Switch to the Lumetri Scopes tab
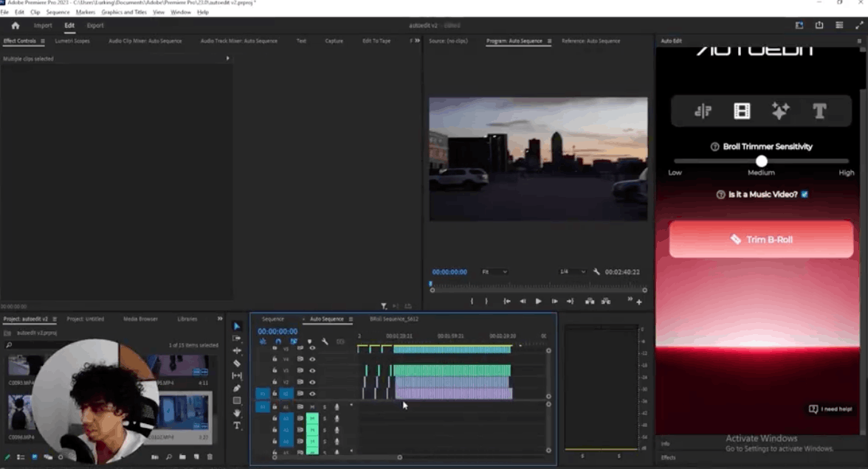Screen dimensions: 868x469 [72, 41]
